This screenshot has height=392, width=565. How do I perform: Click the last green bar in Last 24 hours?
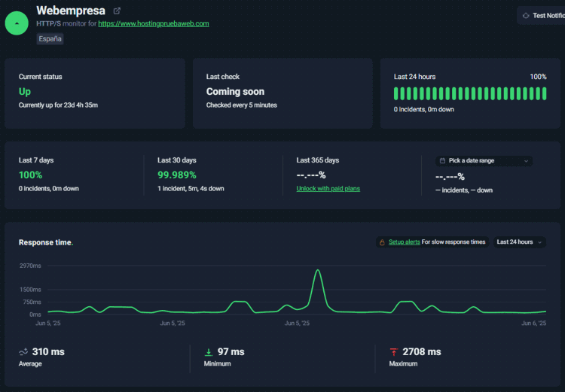coord(545,93)
